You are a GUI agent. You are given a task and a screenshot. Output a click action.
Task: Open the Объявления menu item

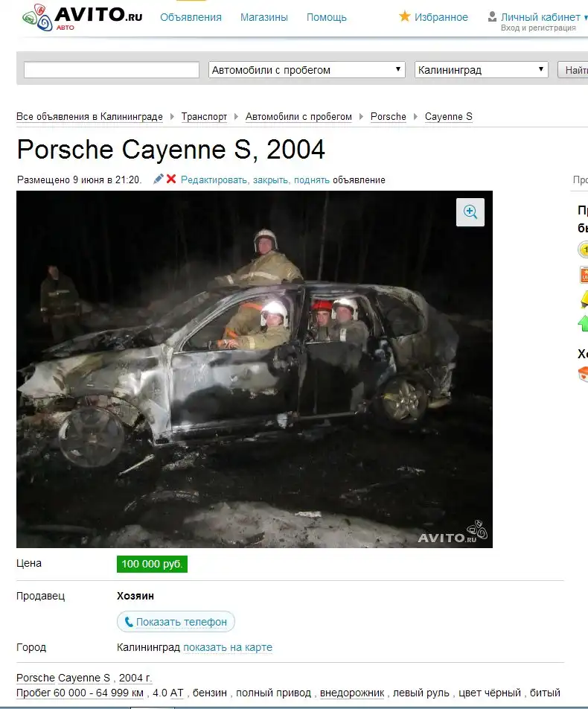pos(191,17)
